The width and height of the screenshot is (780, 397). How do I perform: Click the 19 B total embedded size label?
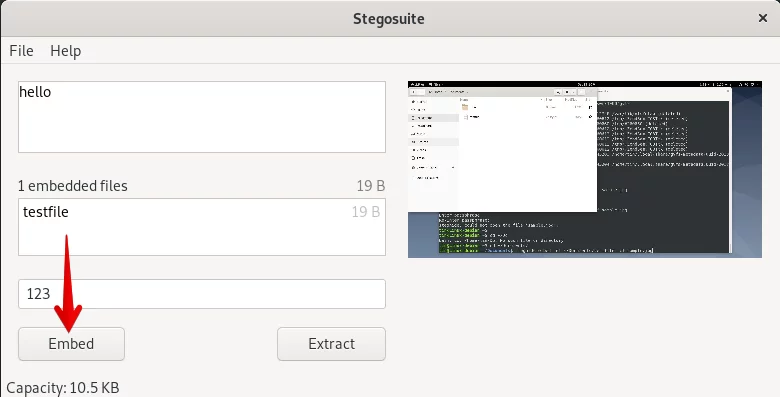pyautogui.click(x=371, y=186)
